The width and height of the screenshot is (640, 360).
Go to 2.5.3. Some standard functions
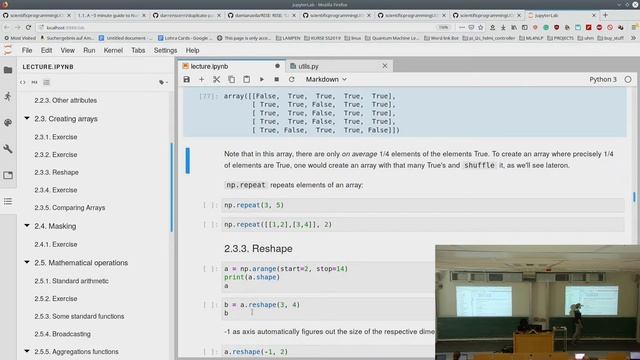pos(79,316)
